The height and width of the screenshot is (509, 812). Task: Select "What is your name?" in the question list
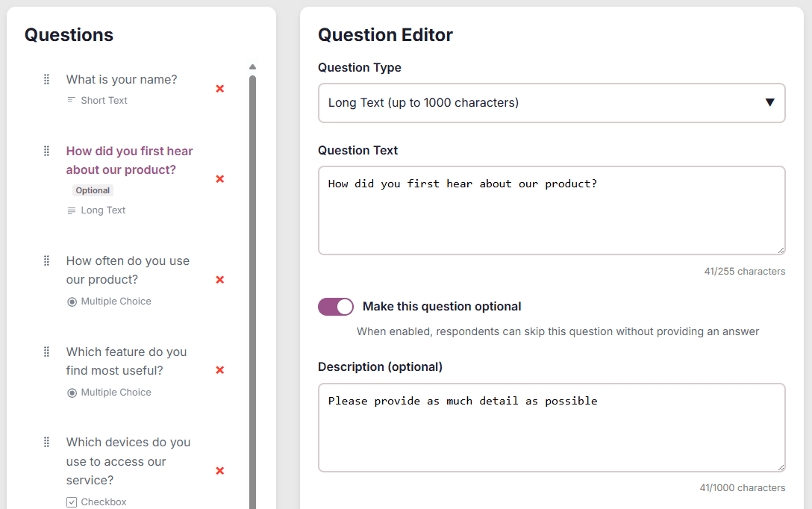(122, 79)
